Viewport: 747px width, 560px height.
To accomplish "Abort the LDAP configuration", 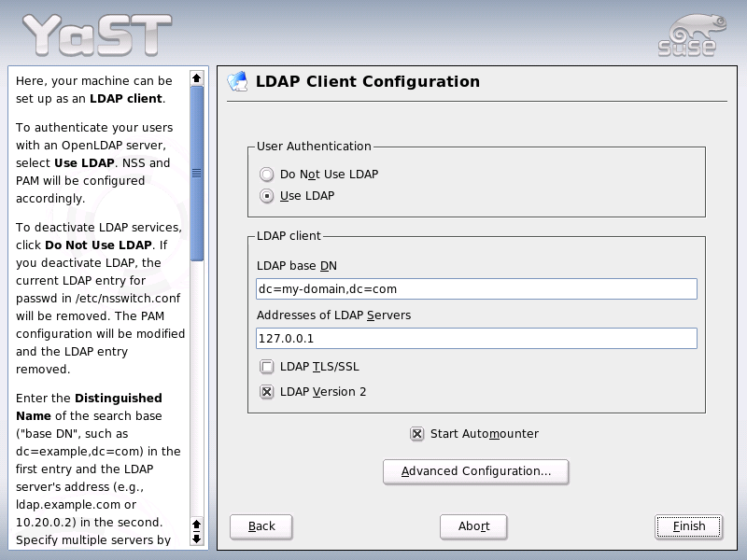I will point(473,526).
